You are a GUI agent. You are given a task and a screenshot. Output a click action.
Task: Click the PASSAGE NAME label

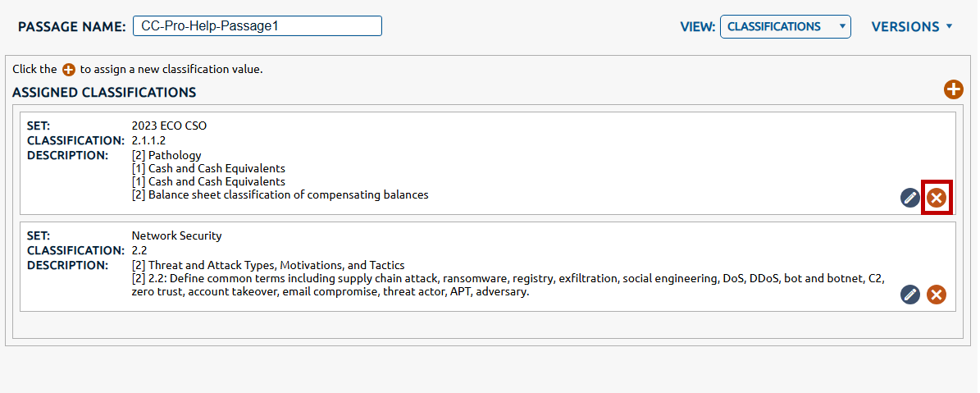71,26
